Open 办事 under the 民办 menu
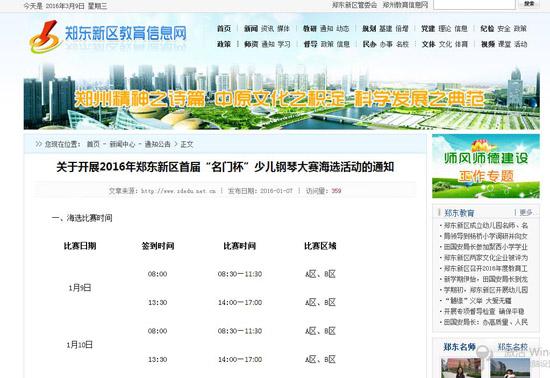 (x=386, y=44)
